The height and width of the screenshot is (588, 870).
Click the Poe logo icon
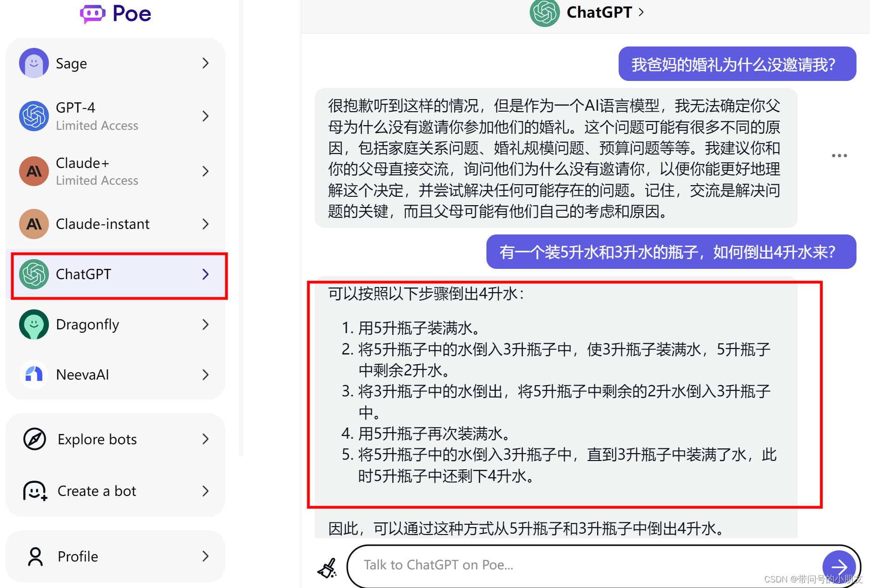point(93,13)
